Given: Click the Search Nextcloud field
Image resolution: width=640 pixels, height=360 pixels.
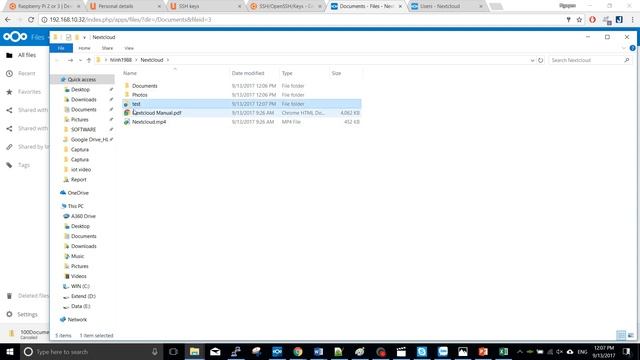Looking at the screenshot, I should (x=590, y=60).
